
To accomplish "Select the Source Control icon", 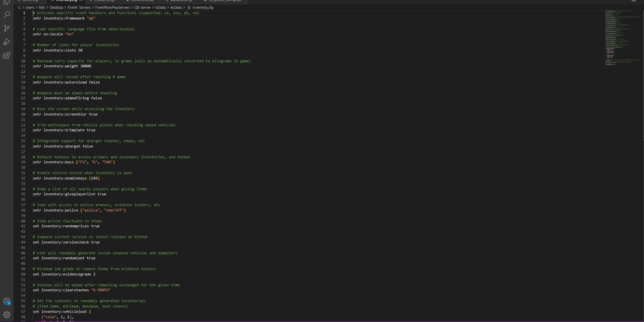I will [x=7, y=28].
